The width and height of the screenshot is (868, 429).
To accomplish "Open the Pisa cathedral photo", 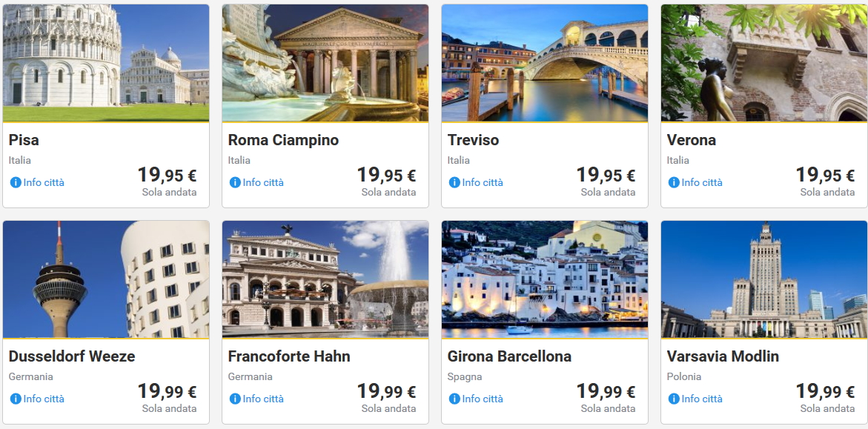I will 106,63.
